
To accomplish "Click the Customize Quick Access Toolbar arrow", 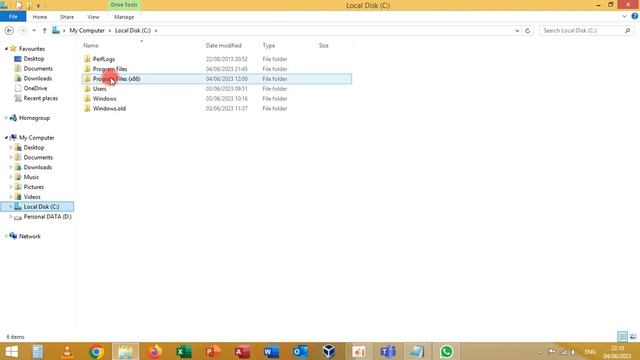I will [38, 6].
